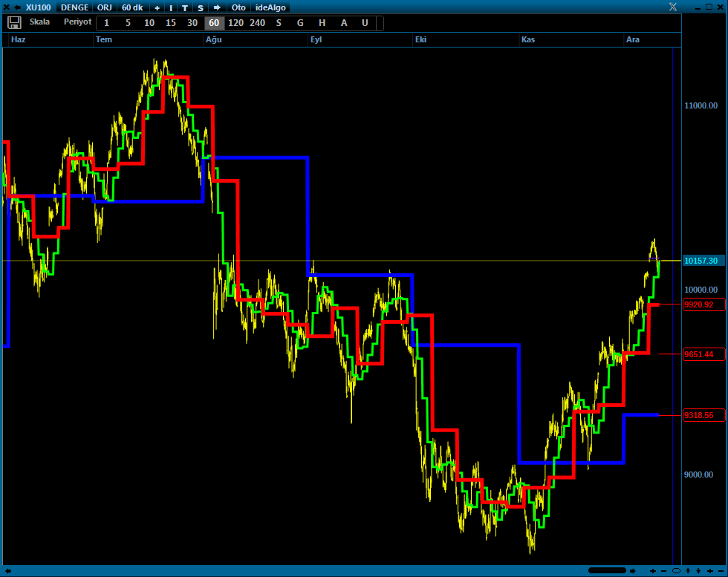Click the Tem month label
Screen dimensions: 728x577
point(104,39)
